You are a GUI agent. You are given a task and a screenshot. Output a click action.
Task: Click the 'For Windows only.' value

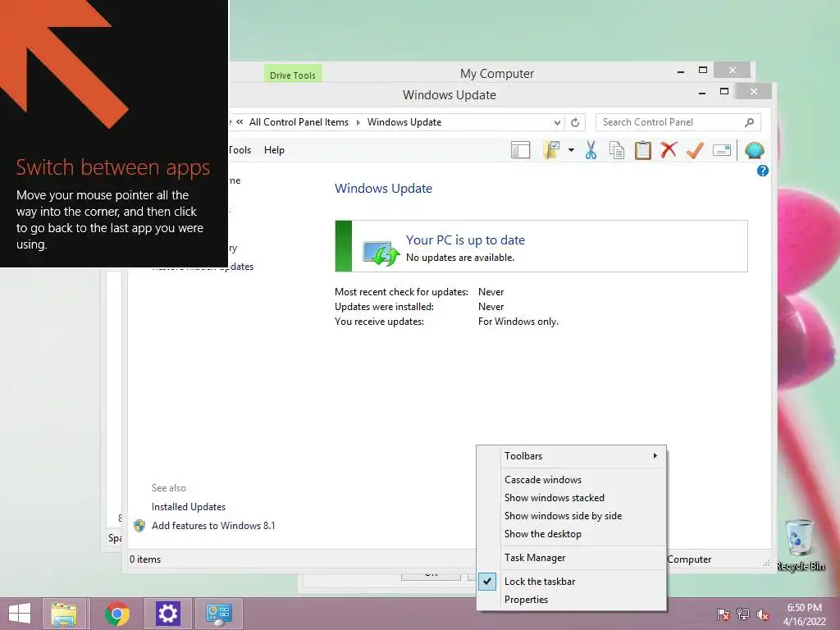[518, 322]
